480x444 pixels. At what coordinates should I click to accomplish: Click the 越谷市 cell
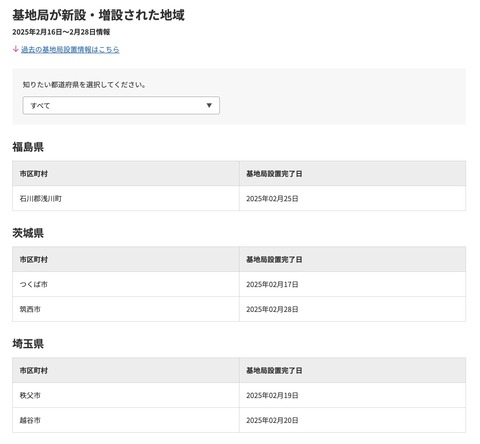[x=126, y=420]
